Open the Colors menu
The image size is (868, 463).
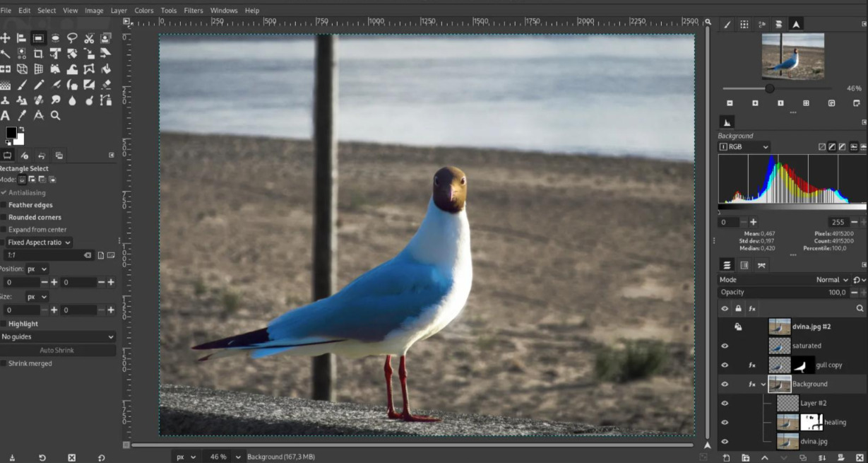point(144,11)
